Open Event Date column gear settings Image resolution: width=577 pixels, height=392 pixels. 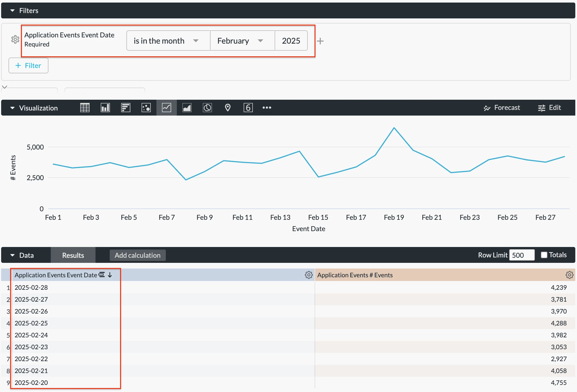click(x=309, y=275)
